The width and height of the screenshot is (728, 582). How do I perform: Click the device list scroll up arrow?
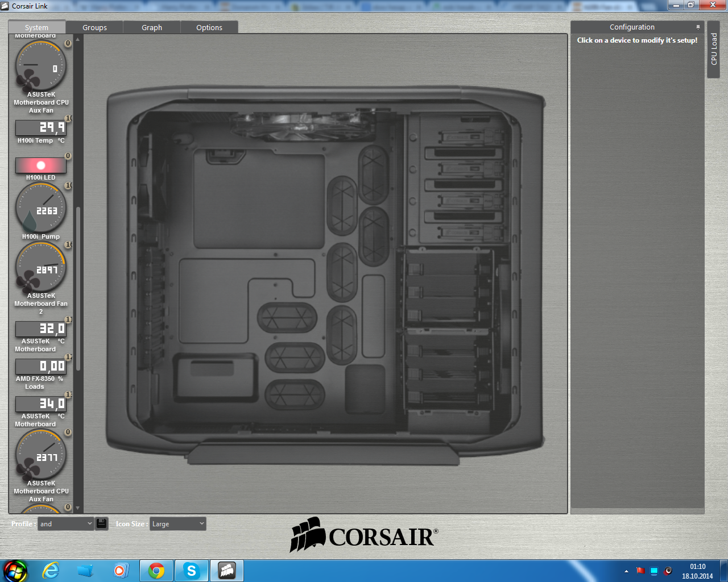tap(78, 39)
